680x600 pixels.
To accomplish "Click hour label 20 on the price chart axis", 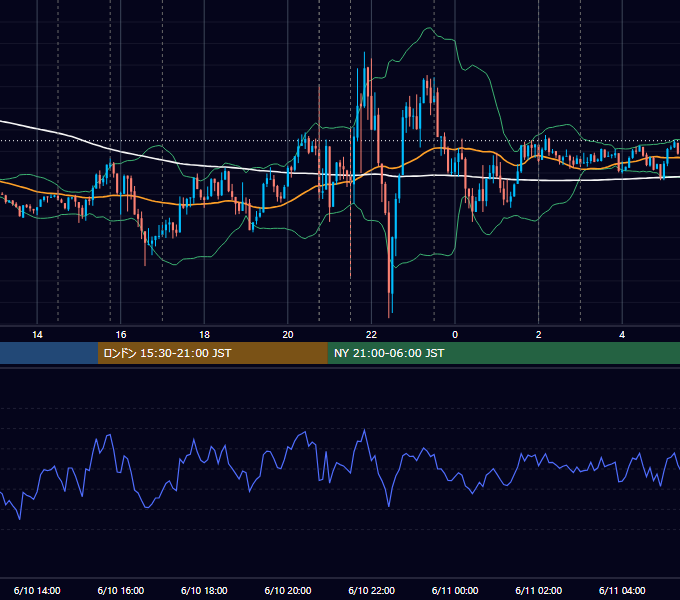I will click(x=288, y=335).
